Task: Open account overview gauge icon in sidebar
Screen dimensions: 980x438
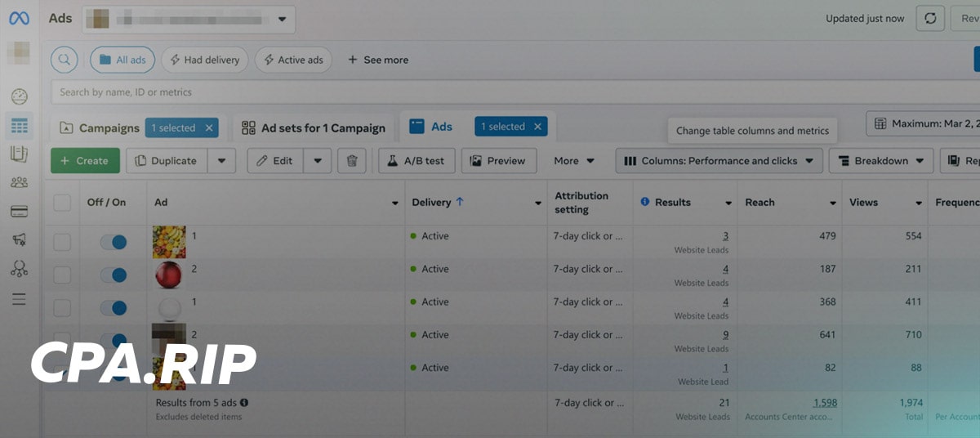Action: (x=20, y=96)
